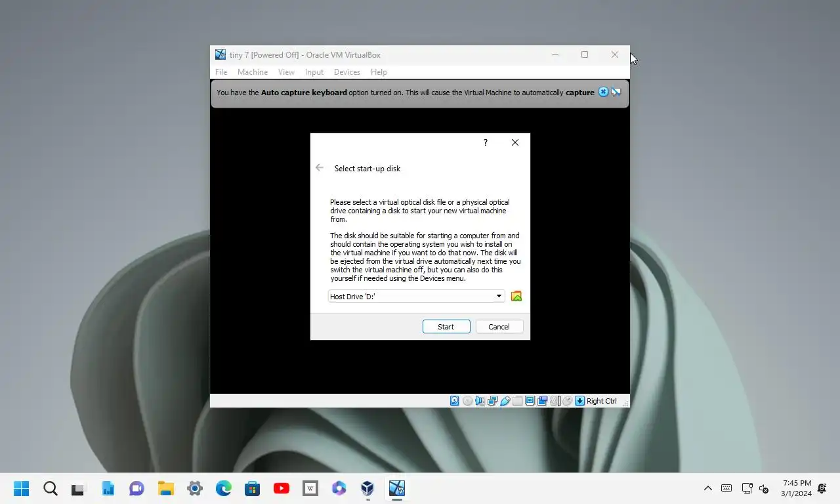
Task: Open the Devices menu
Action: [347, 72]
